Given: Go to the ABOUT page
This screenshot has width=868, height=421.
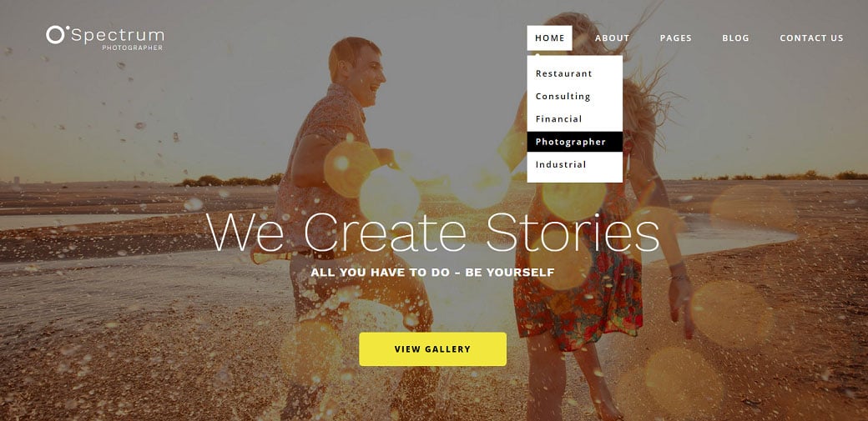Looking at the screenshot, I should (x=613, y=38).
